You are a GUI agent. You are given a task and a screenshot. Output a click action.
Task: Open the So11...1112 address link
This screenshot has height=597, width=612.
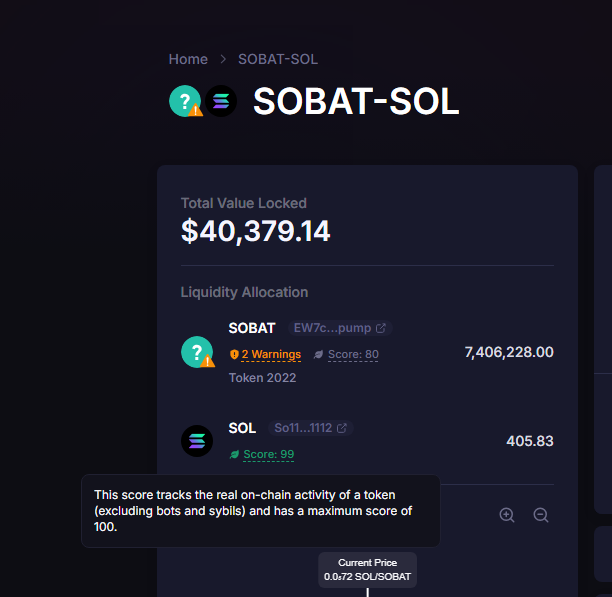tap(304, 428)
